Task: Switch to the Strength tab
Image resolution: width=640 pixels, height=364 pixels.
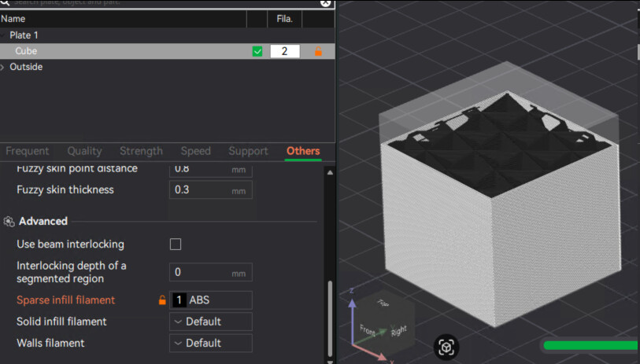Action: click(x=141, y=151)
